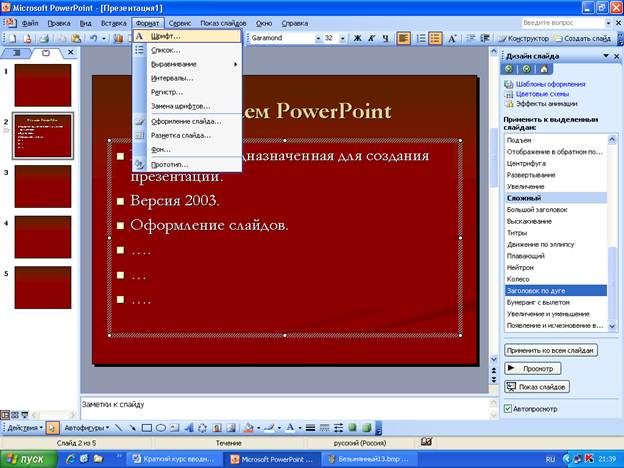Switch to Slide Sorter view icon
This screenshot has width=624, height=468.
15,415
